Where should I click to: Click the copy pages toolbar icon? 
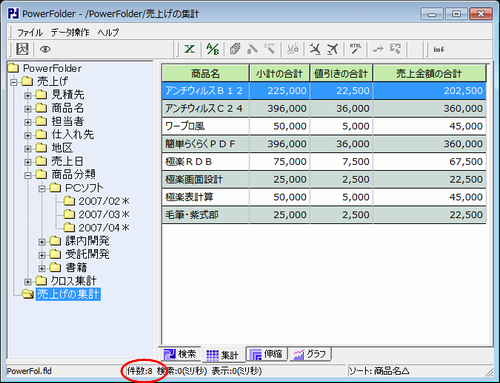[x=235, y=49]
